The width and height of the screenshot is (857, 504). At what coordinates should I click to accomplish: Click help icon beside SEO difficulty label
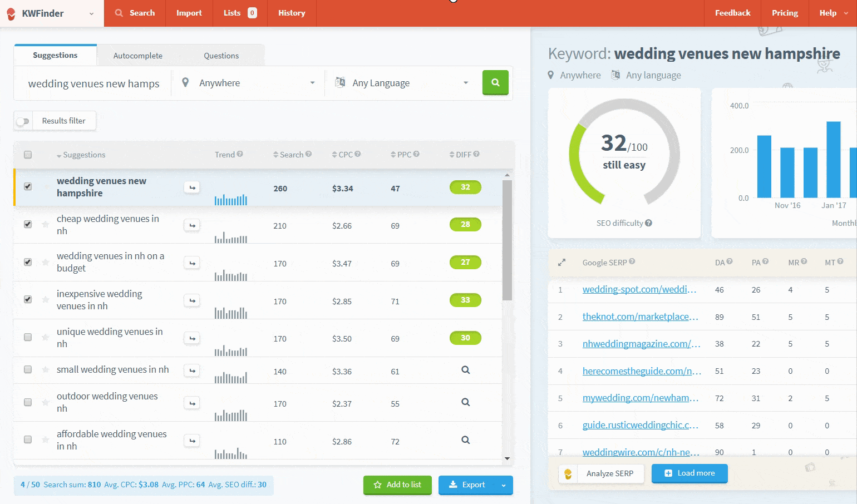point(649,223)
